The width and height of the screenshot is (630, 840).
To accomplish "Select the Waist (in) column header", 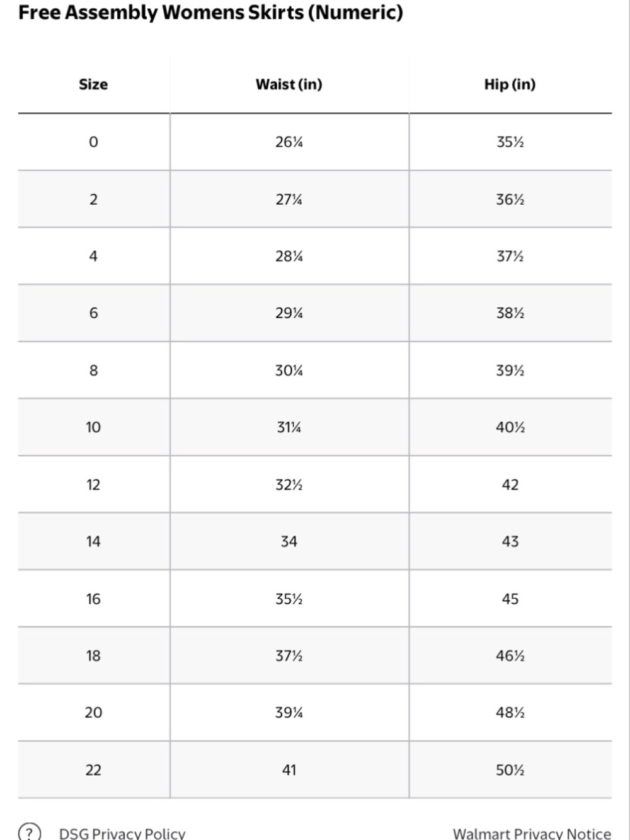I will click(289, 84).
